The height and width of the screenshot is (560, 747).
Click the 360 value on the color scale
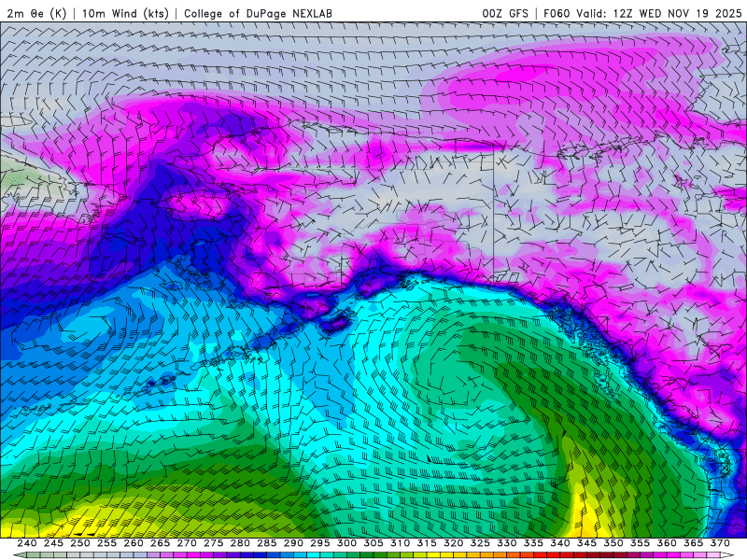click(667, 543)
